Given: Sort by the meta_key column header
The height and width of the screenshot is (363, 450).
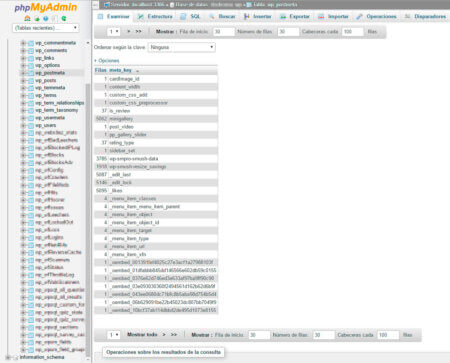Looking at the screenshot, I should coord(120,70).
